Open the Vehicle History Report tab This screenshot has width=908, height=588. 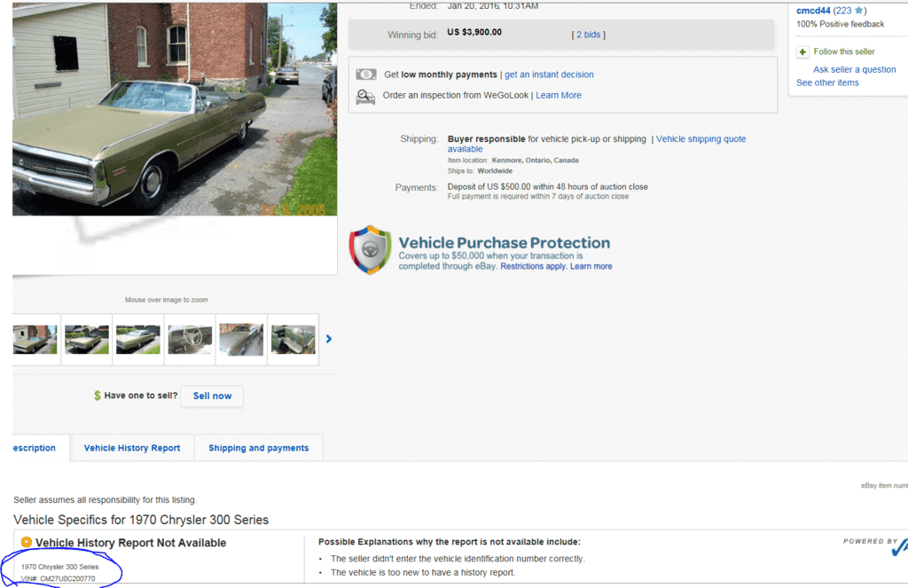pos(132,448)
